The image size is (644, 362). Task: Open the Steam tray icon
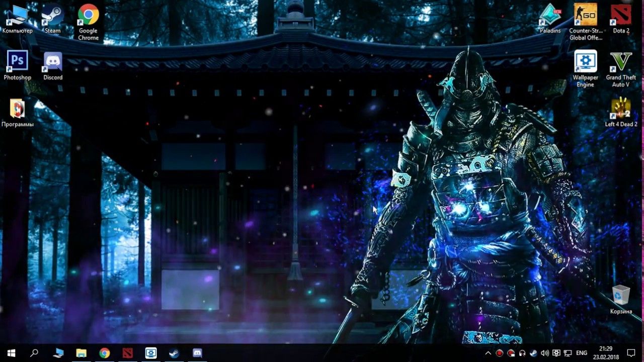[534, 353]
